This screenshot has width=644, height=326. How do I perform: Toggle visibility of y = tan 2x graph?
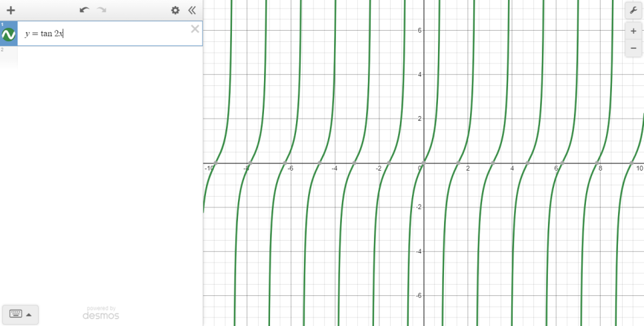[9, 35]
